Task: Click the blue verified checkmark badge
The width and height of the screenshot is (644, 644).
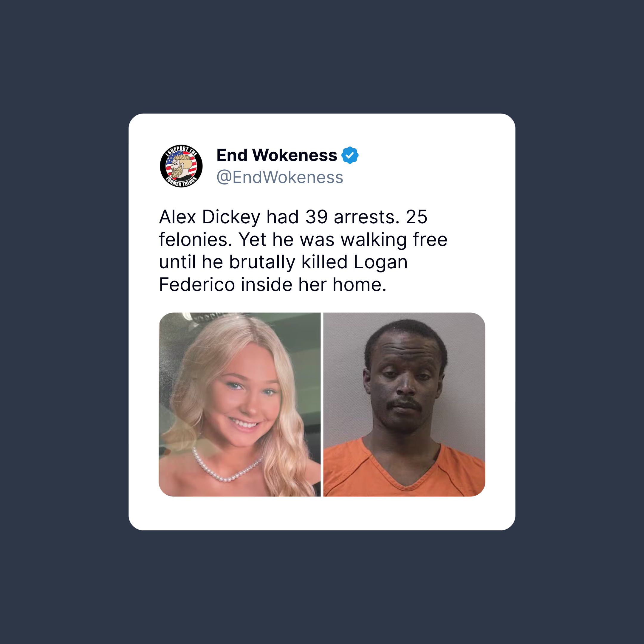Action: (x=350, y=155)
